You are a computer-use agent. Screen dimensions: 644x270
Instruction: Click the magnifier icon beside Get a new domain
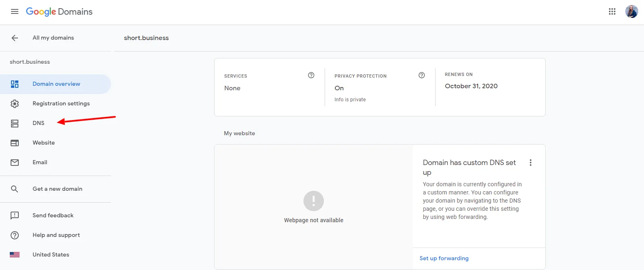(15, 189)
